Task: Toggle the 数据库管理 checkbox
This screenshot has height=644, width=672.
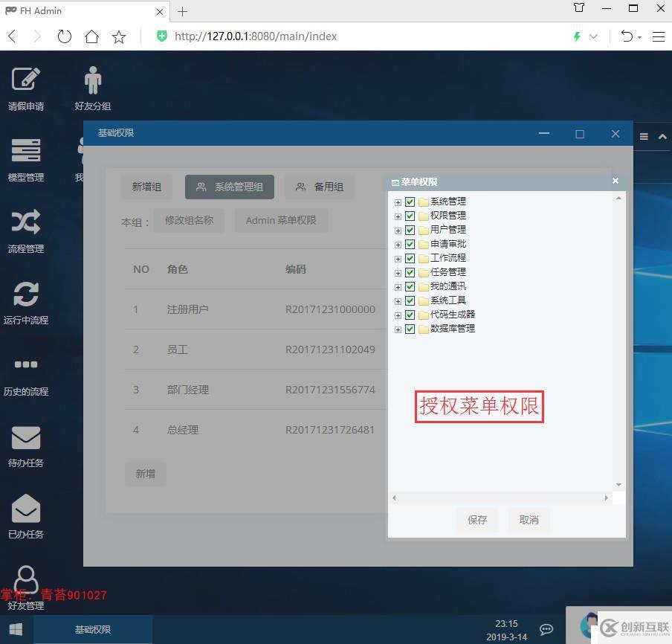Action: coord(410,329)
